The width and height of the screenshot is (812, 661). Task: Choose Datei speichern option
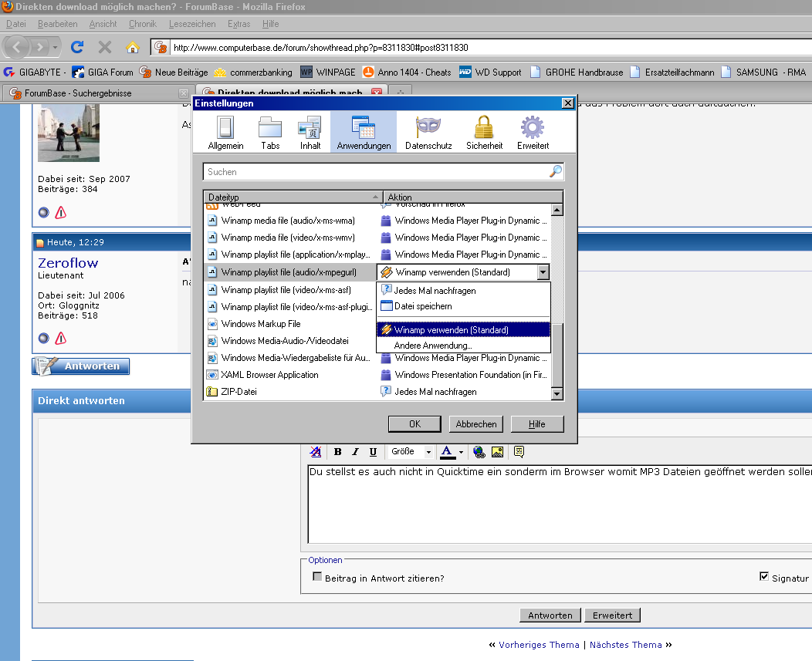click(463, 306)
